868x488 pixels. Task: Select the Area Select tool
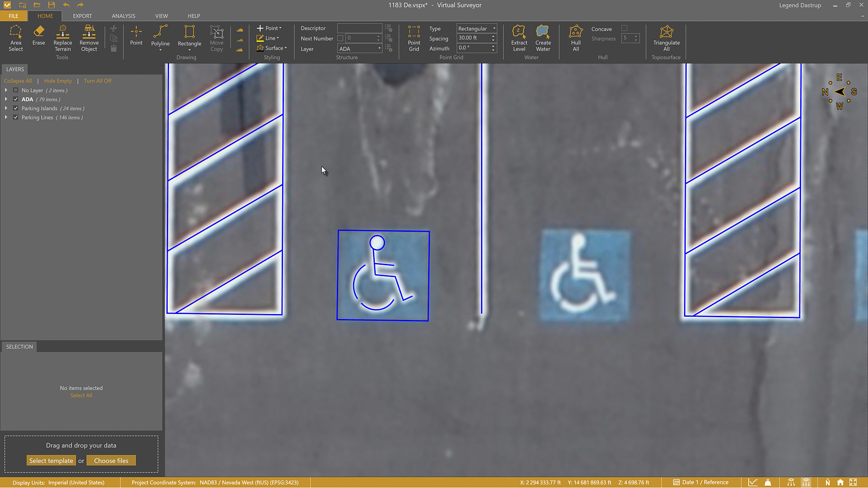[16, 38]
